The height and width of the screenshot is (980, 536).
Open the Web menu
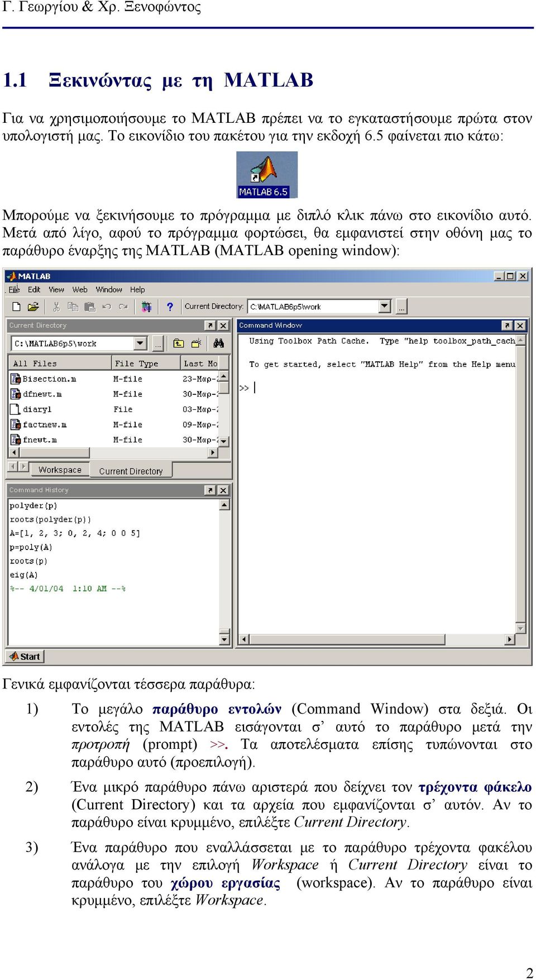[80, 289]
